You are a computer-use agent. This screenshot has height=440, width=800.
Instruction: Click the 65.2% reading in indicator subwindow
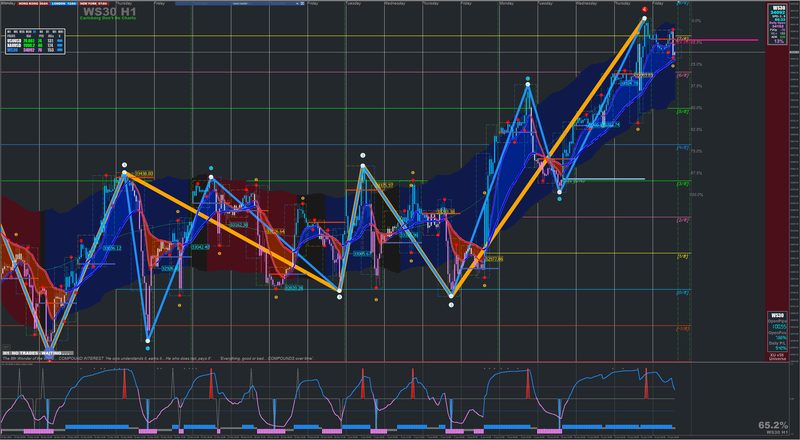[772, 425]
